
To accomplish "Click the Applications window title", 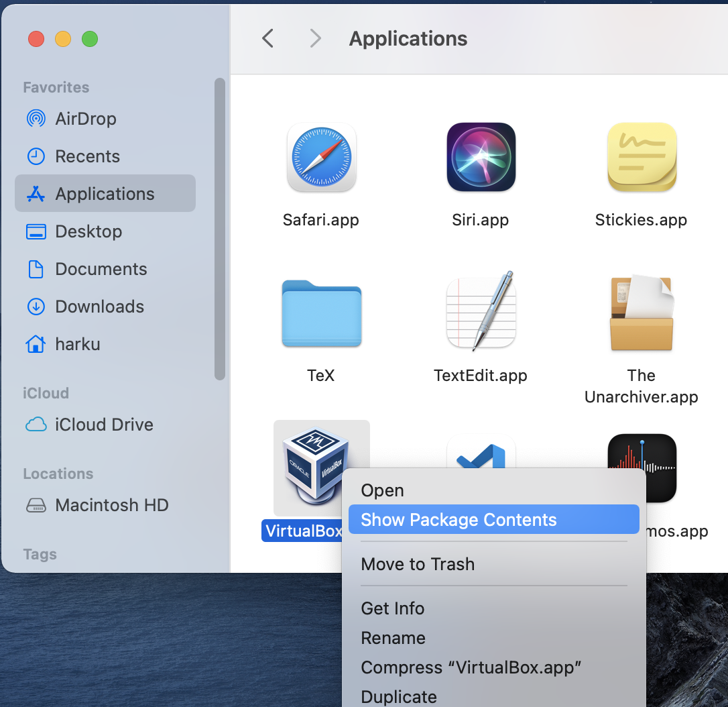I will (408, 38).
